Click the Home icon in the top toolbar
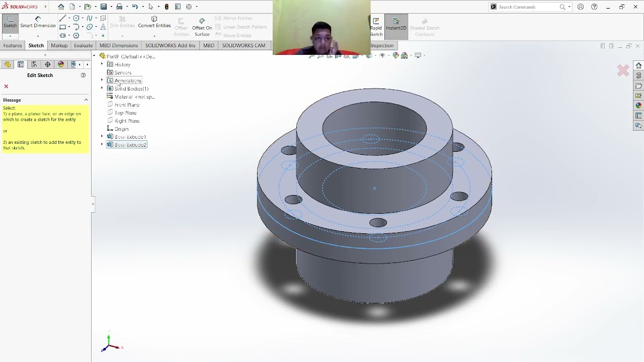 [61, 7]
